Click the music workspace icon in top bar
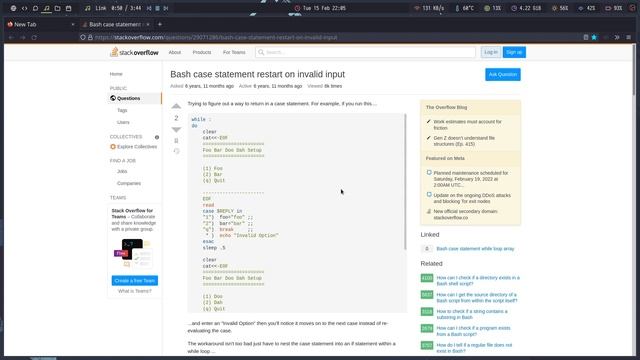 [x=47, y=8]
